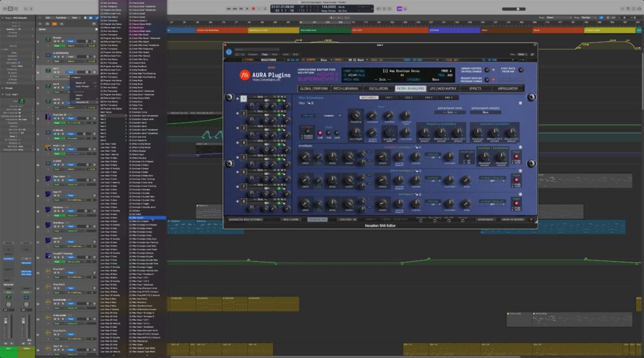Click the Inst 8 track icon
Viewport: 644px width, 358px height.
pyautogui.click(x=48, y=86)
